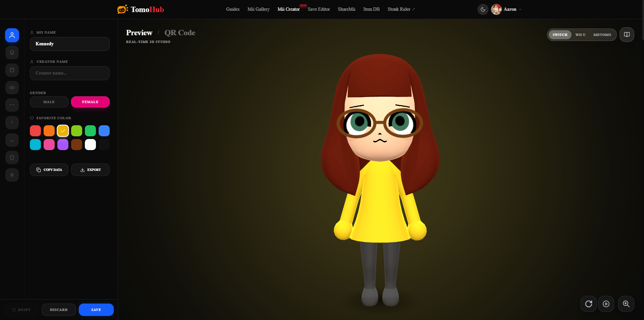Open the Eyes section icon in sidebar
The width and height of the screenshot is (644, 320).
(12, 88)
